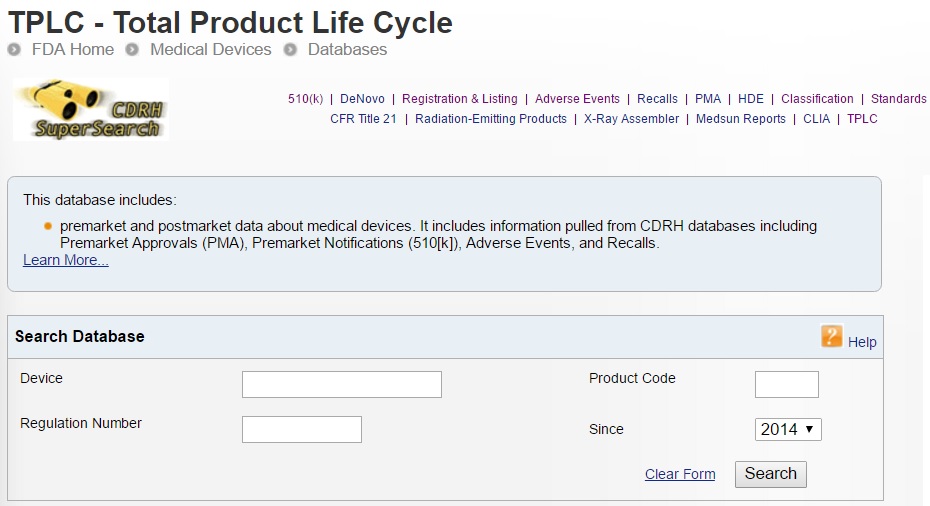Open the HDE link
Screen dimensions: 930x506
click(x=750, y=99)
